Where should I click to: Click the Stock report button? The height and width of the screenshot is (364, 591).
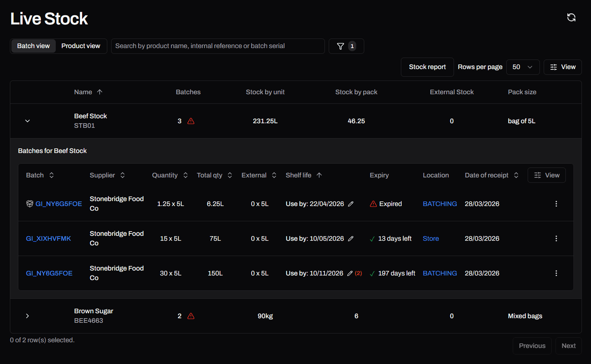click(x=427, y=67)
